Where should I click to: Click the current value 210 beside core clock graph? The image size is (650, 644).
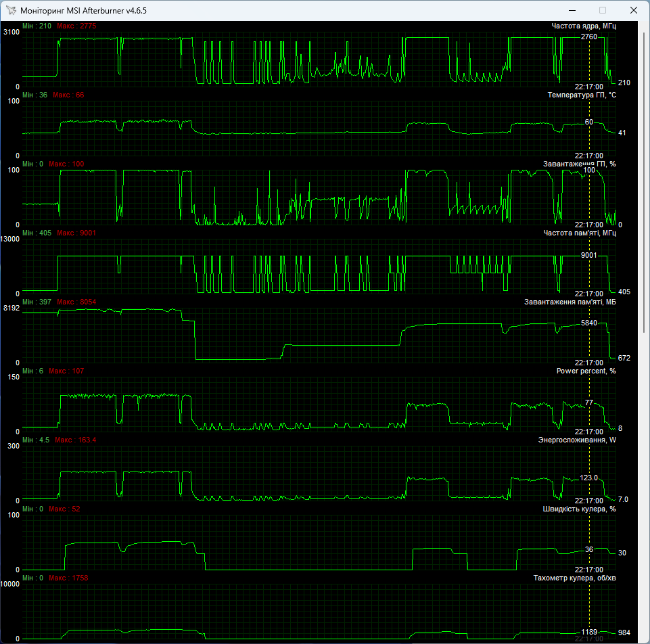click(624, 83)
